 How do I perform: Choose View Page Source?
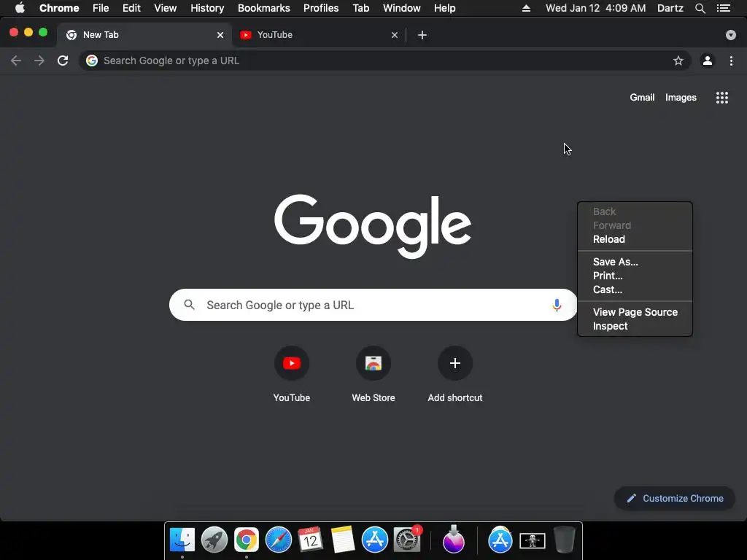[635, 312]
